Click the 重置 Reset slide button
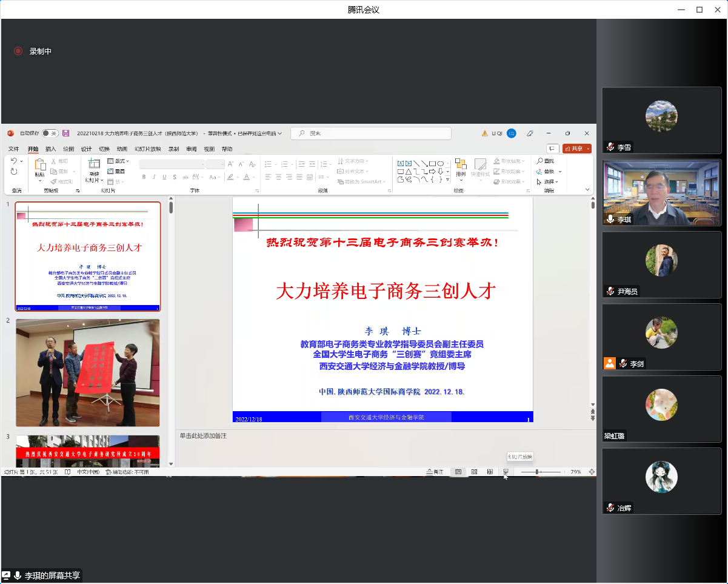This screenshot has width=728, height=584. pos(116,172)
